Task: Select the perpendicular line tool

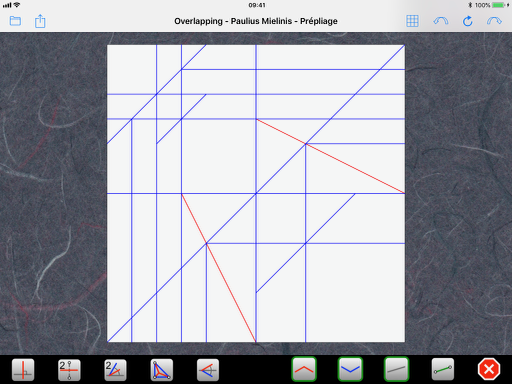Action: click(x=23, y=369)
